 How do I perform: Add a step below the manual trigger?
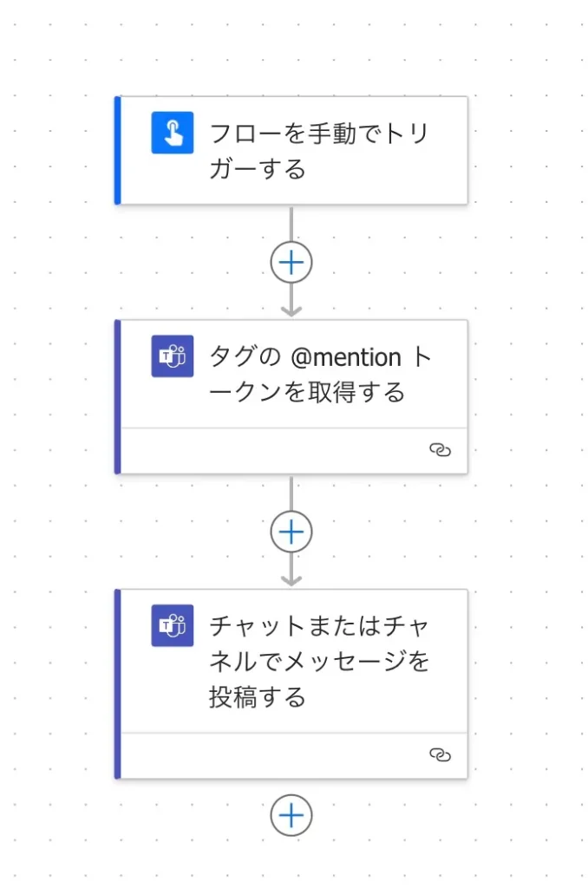tap(291, 262)
